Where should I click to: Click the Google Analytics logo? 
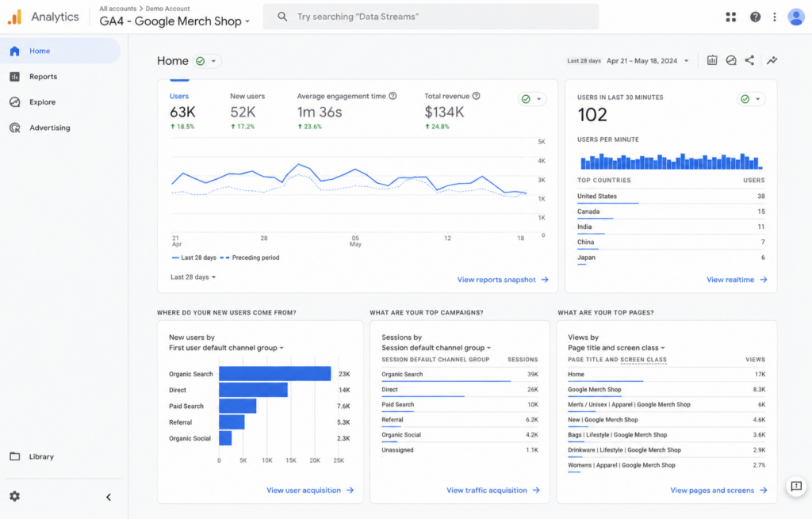[x=14, y=17]
